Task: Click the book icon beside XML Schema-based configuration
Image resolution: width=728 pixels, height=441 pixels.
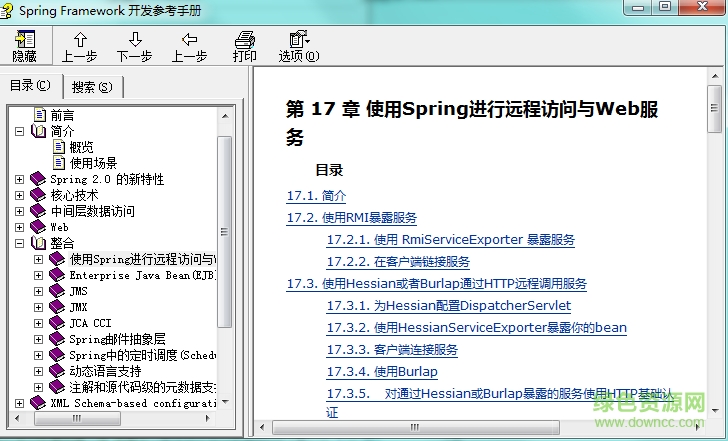Action: 38,403
